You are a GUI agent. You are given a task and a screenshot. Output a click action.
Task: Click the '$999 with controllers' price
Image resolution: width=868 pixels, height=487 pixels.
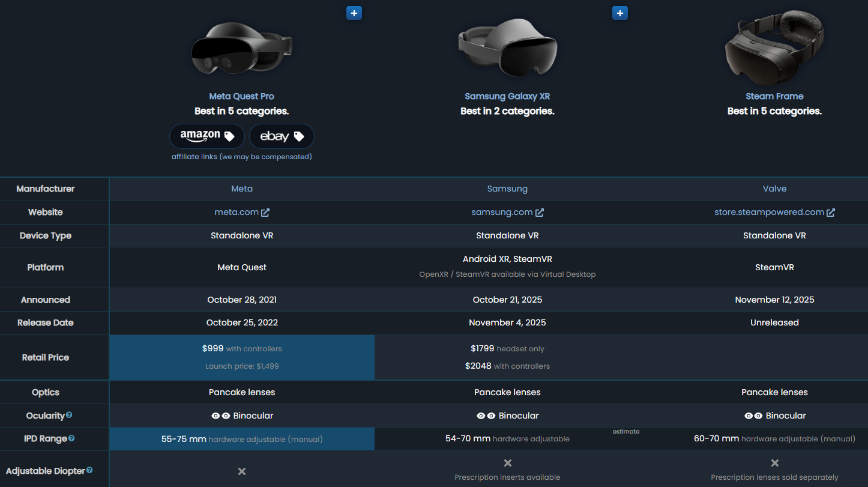[x=242, y=348]
